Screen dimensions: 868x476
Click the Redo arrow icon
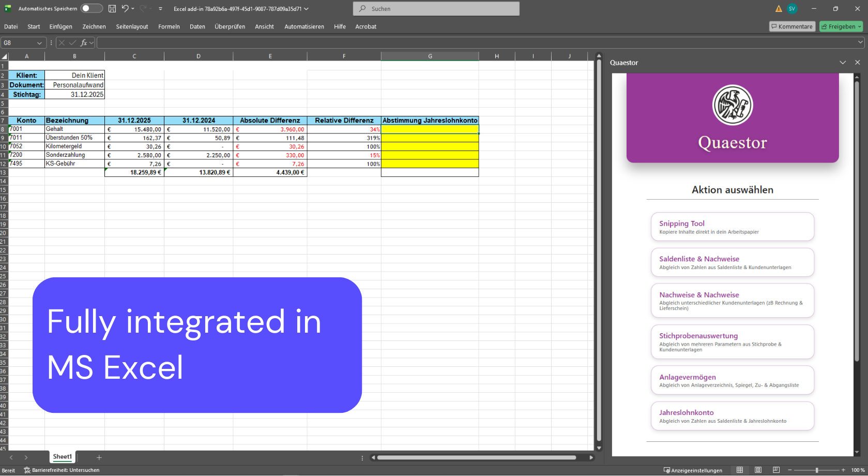tap(143, 8)
